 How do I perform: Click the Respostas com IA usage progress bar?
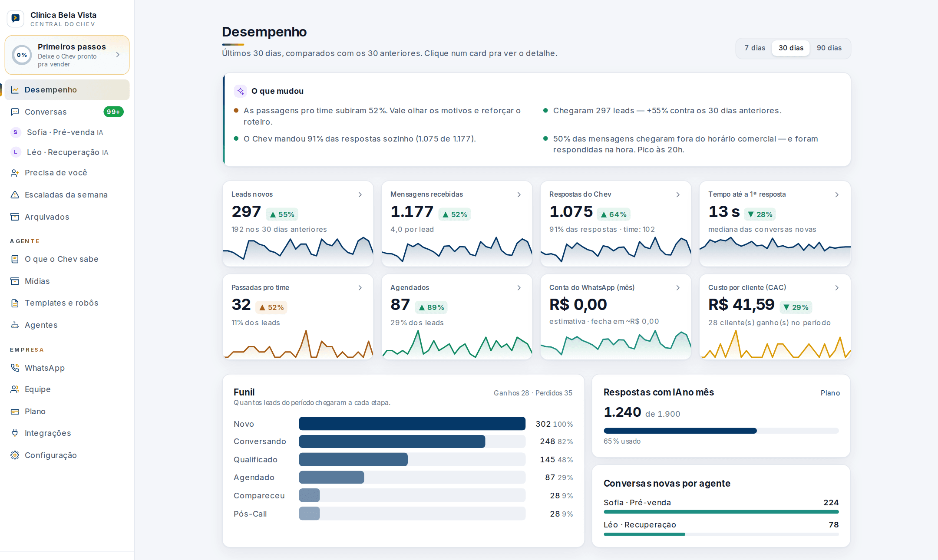[721, 431]
